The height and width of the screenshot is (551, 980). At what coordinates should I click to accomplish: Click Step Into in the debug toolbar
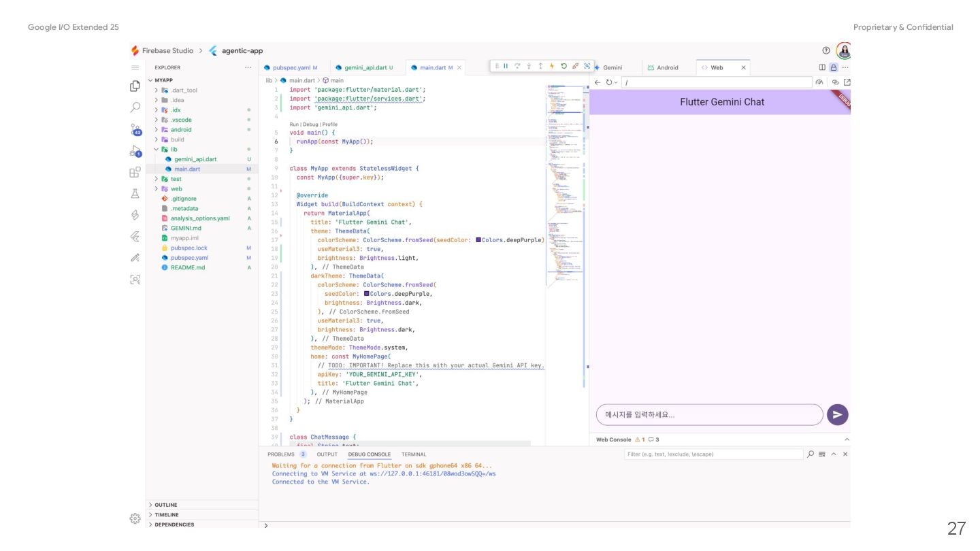[x=529, y=66]
